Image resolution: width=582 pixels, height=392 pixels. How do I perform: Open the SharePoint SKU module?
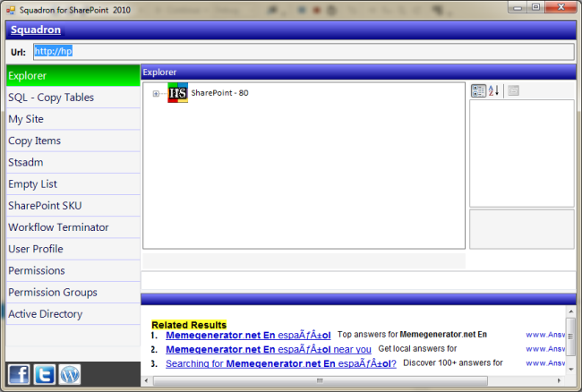[73, 206]
